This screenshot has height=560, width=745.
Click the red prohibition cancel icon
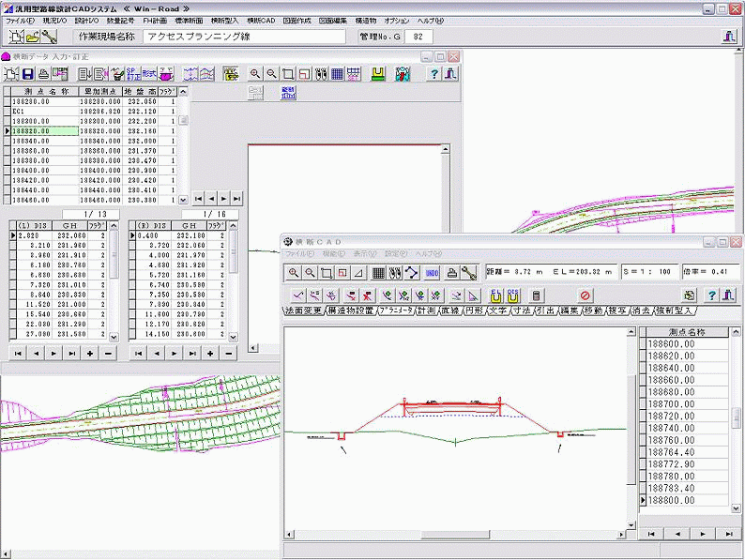[585, 295]
